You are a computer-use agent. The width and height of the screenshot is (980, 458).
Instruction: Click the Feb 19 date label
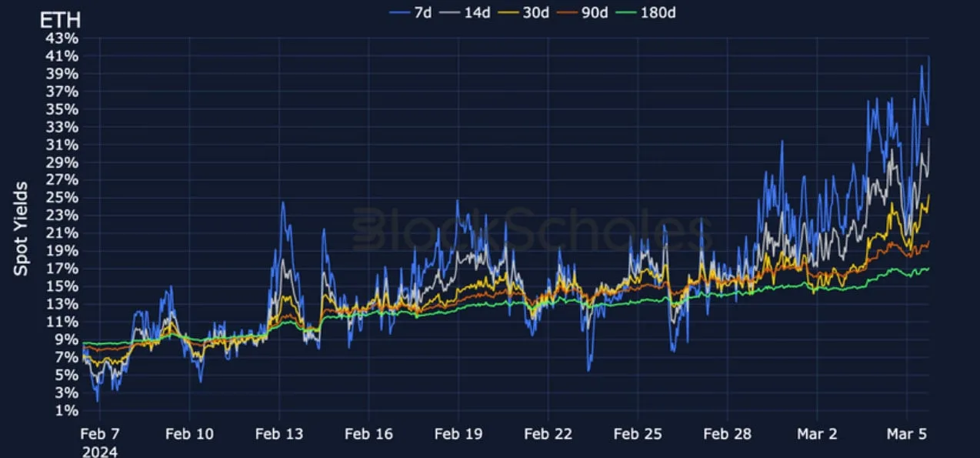(458, 434)
